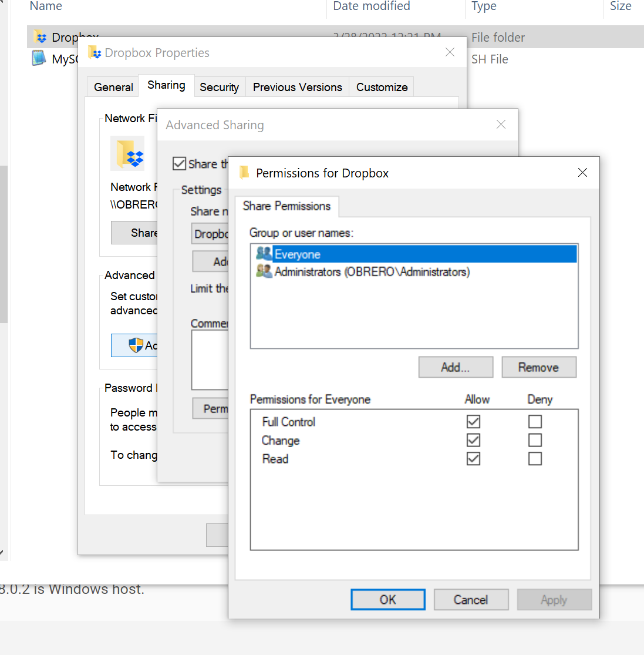Switch to the Security tab
The height and width of the screenshot is (655, 644).
coord(220,87)
